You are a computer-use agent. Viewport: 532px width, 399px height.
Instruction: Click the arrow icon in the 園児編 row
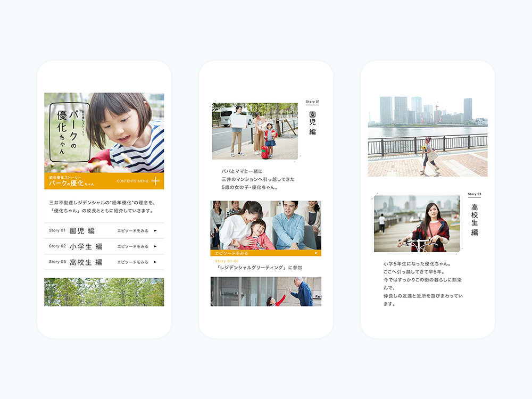point(155,231)
